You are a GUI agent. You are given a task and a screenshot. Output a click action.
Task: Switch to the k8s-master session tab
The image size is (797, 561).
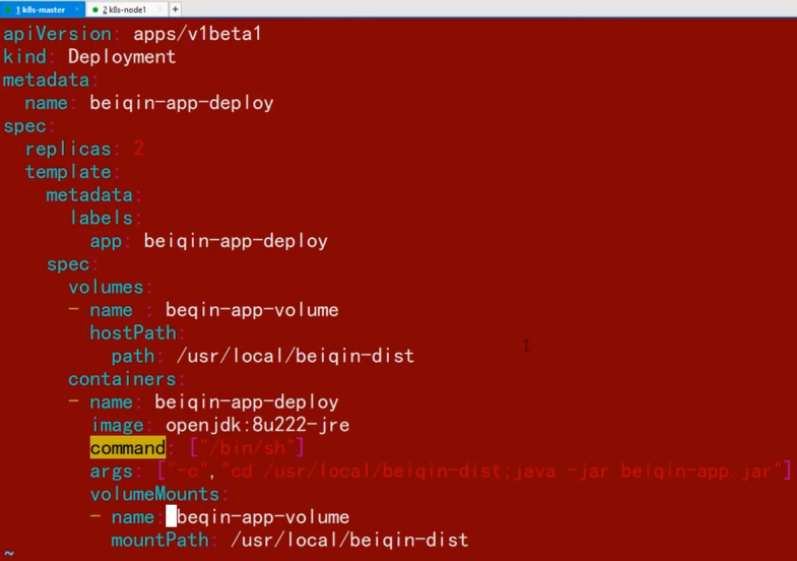(x=42, y=9)
